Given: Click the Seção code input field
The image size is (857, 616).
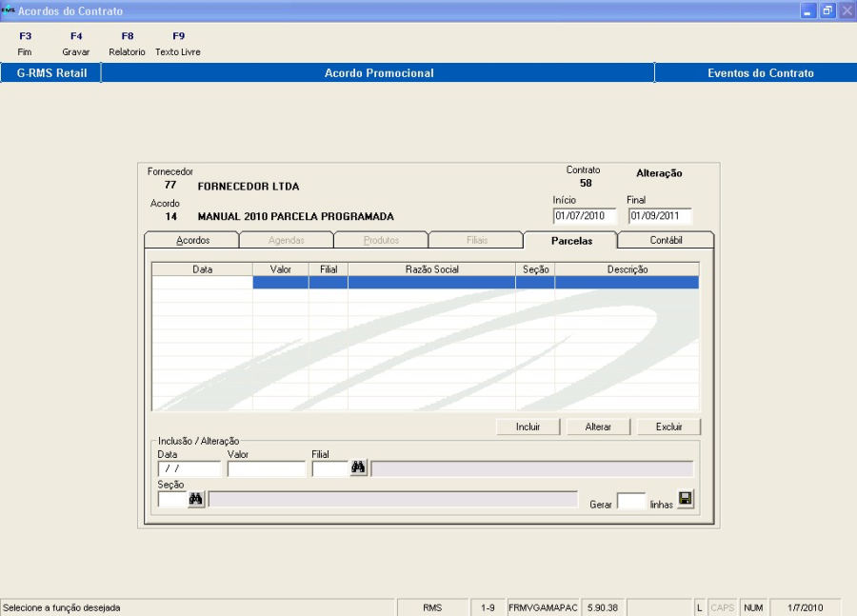Looking at the screenshot, I should [x=172, y=499].
